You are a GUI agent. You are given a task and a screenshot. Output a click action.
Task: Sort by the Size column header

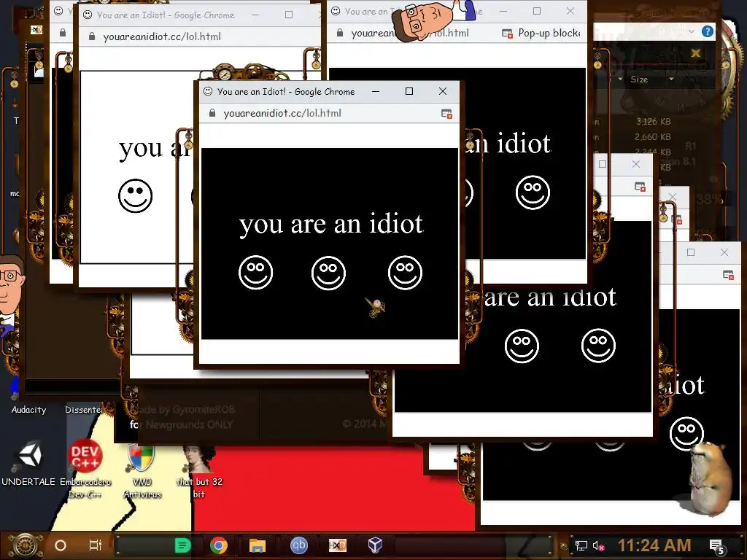tap(639, 79)
